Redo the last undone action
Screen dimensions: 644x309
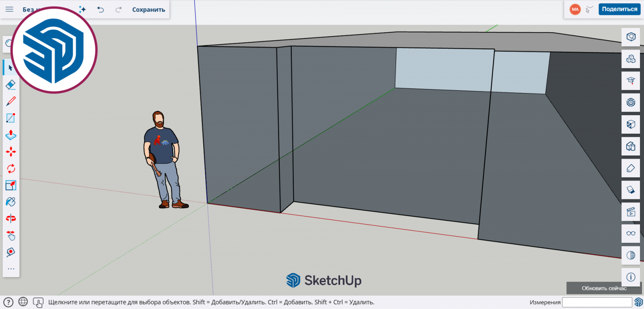click(118, 9)
